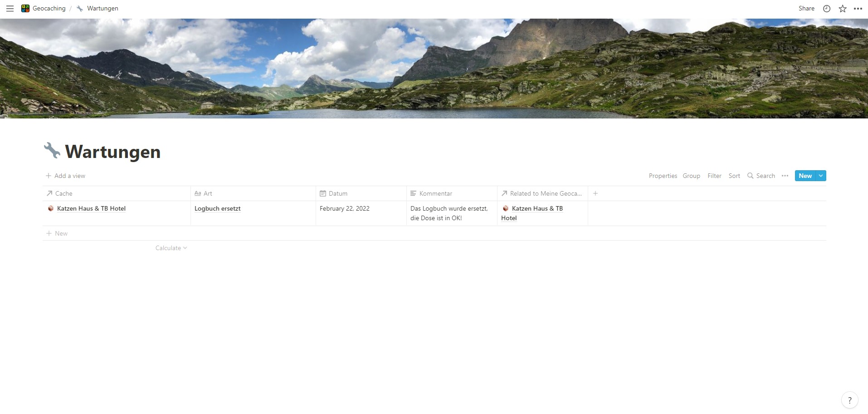Screen dimensions: 868x414
Task: Click the blue New button
Action: (805, 176)
